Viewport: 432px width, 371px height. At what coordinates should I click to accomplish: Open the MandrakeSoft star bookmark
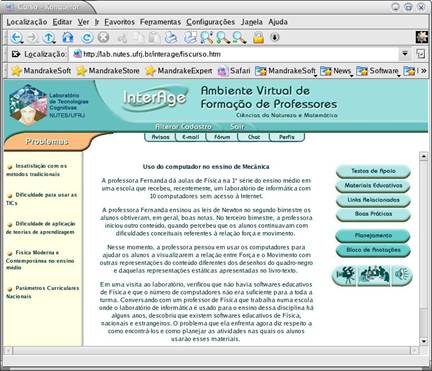point(41,71)
